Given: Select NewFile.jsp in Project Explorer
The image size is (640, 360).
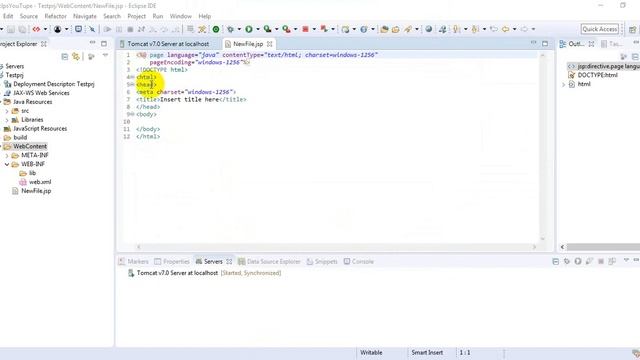Looking at the screenshot, I should click(x=32, y=191).
